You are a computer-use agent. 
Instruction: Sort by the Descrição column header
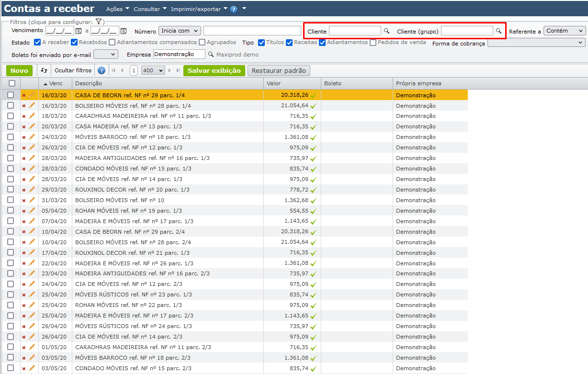168,83
